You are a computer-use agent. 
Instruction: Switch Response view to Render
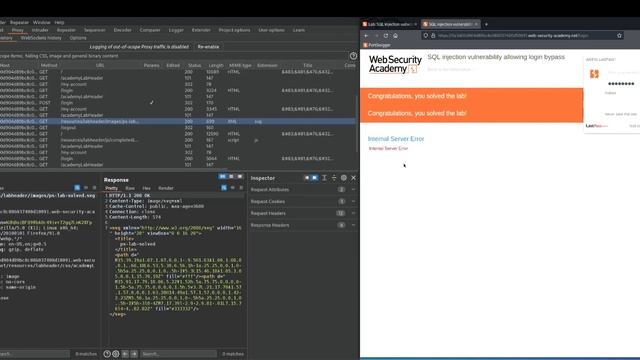(x=166, y=188)
